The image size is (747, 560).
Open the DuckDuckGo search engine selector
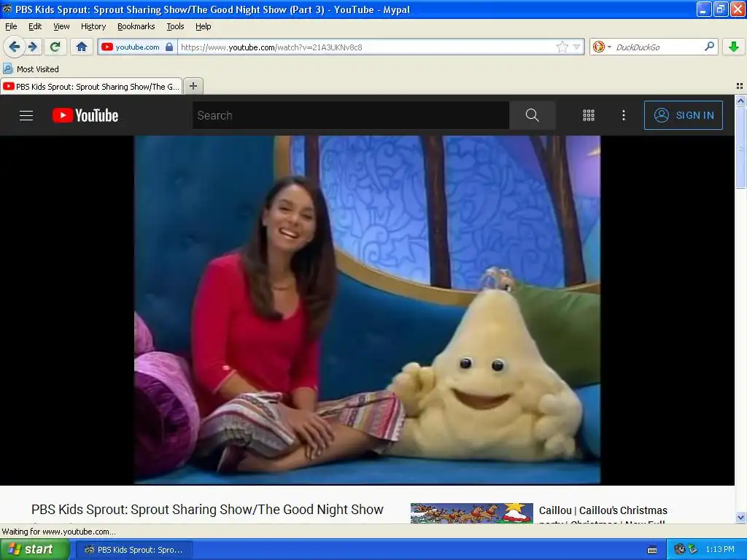(602, 47)
